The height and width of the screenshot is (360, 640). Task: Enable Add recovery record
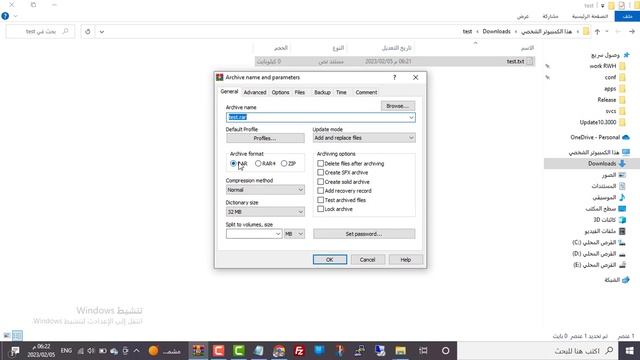(320, 191)
